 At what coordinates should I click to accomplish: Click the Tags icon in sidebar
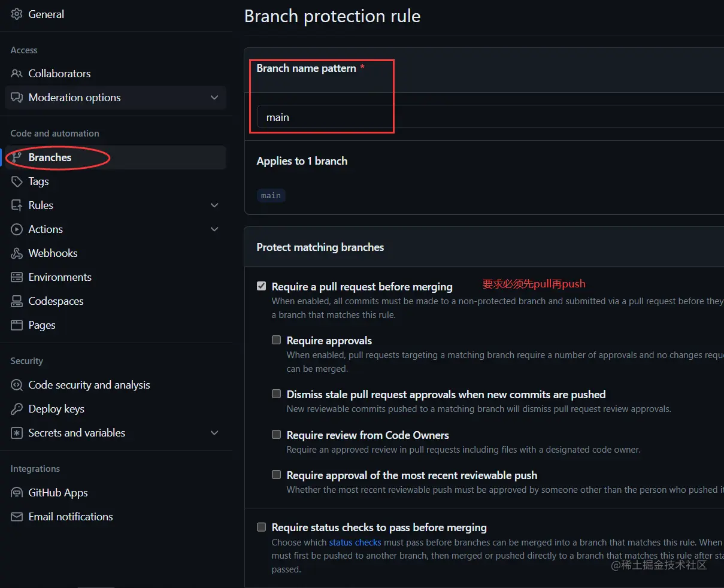click(17, 181)
